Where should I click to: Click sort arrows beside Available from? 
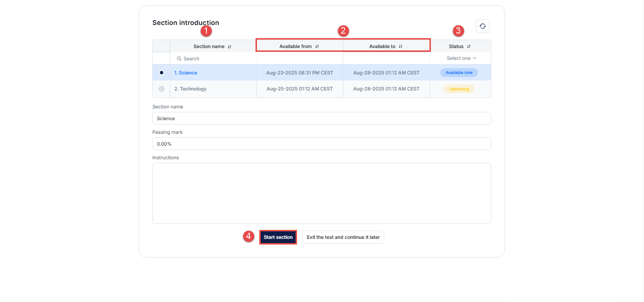317,47
